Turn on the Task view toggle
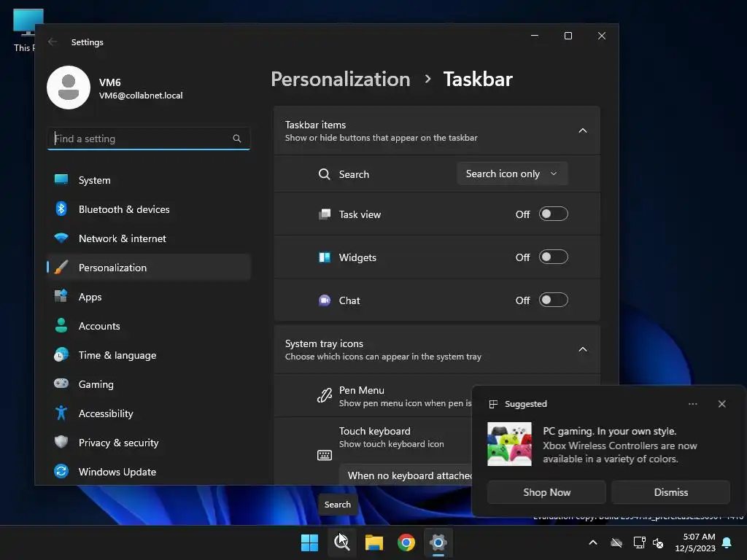The width and height of the screenshot is (747, 560). coord(554,214)
